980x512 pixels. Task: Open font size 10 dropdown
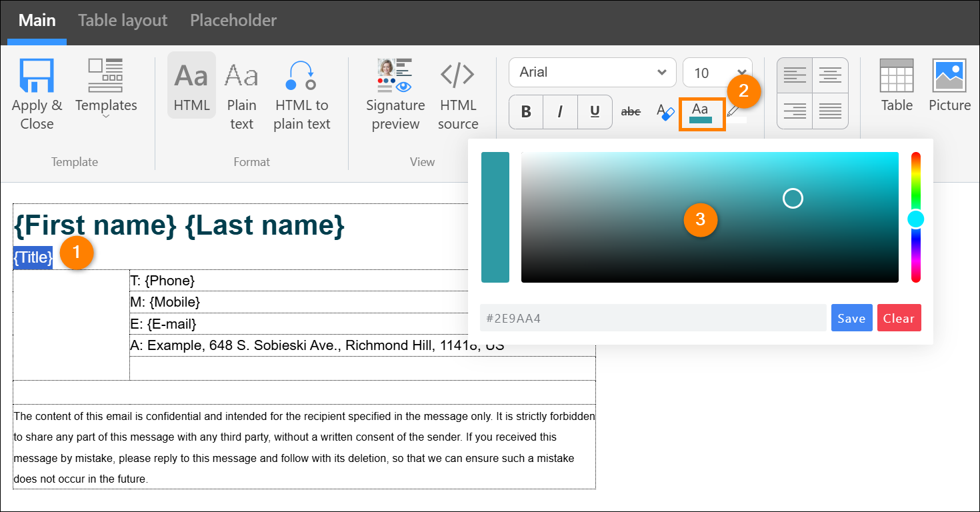tap(717, 72)
